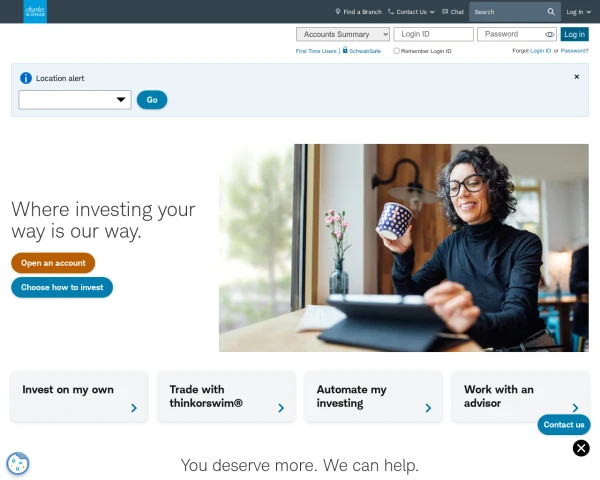Click into the Login ID field
Viewport: 600px width, 480px height.
click(434, 34)
